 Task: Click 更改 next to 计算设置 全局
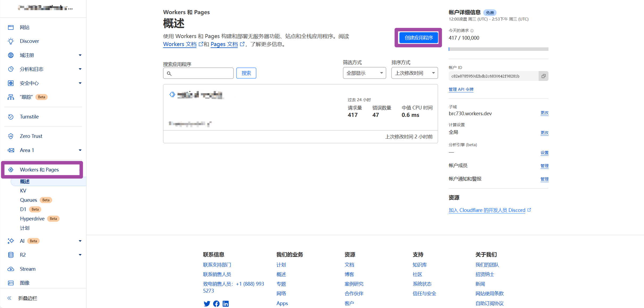[544, 133]
